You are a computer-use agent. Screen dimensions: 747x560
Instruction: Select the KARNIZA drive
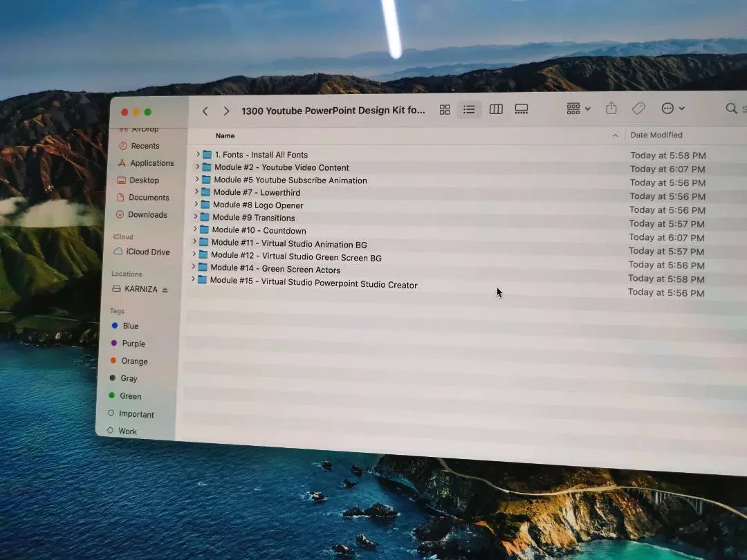(134, 288)
